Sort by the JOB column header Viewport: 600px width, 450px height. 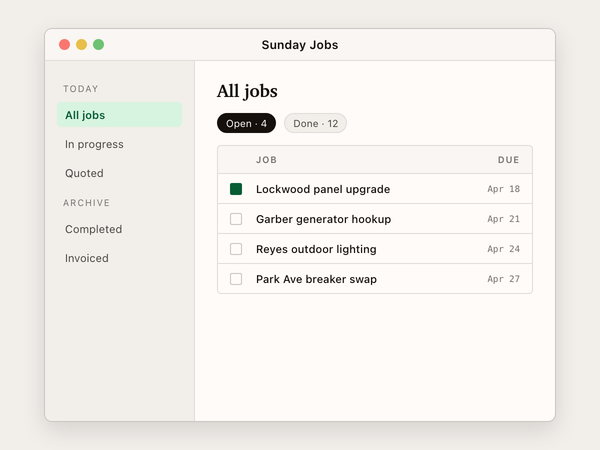pyautogui.click(x=266, y=160)
